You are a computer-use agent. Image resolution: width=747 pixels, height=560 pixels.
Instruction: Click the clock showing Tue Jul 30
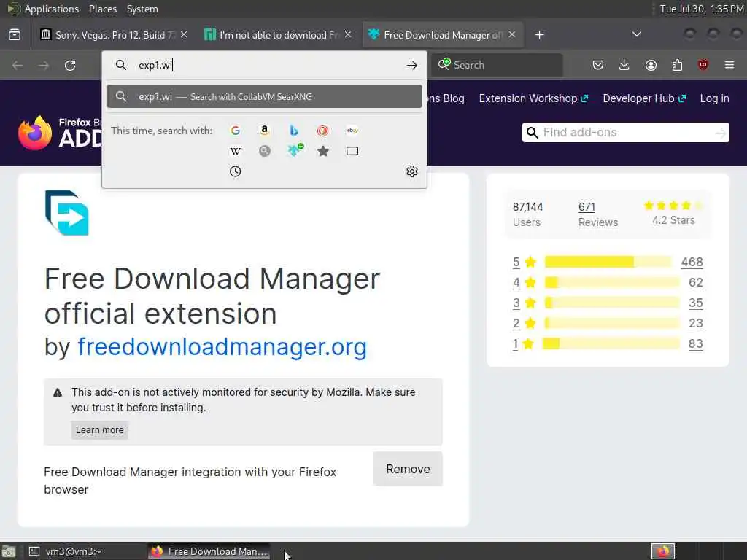pyautogui.click(x=701, y=9)
